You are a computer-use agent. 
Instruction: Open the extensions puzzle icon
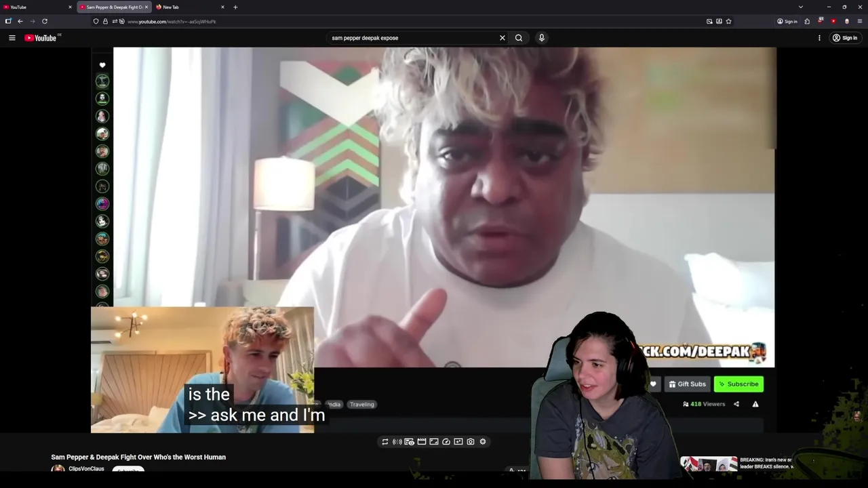click(807, 21)
